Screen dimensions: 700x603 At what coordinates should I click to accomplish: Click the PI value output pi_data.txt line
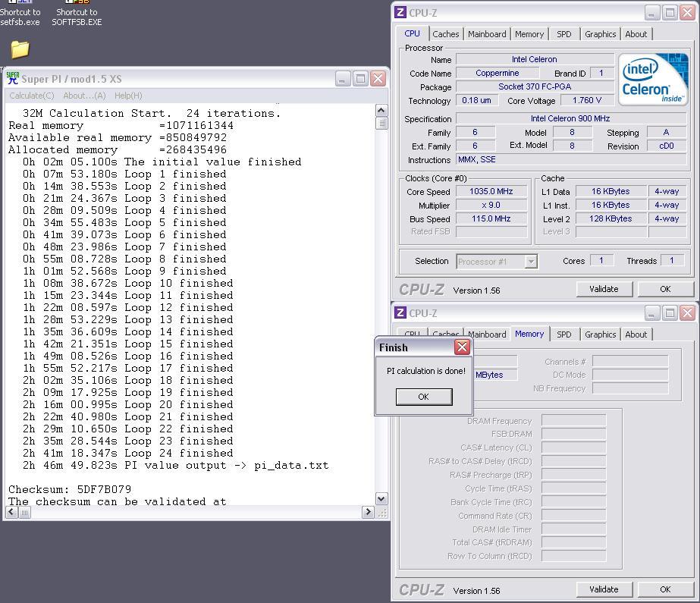click(176, 465)
